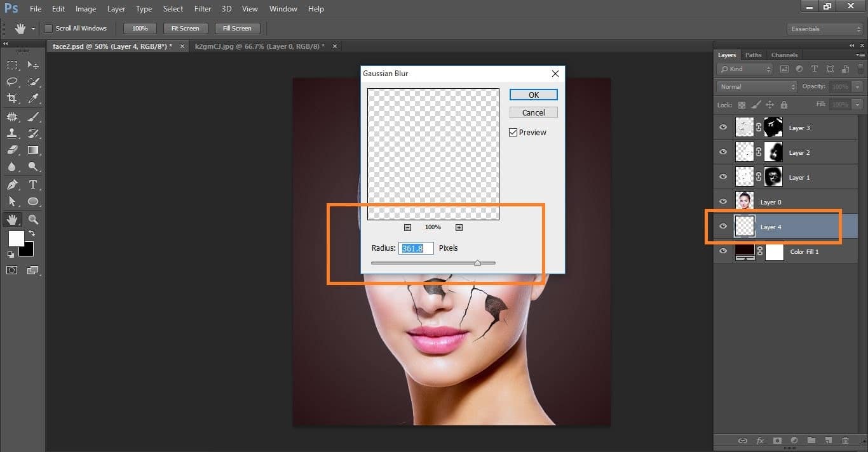Viewport: 868px width, 452px height.
Task: Click the fx layer style icon
Action: (760, 441)
